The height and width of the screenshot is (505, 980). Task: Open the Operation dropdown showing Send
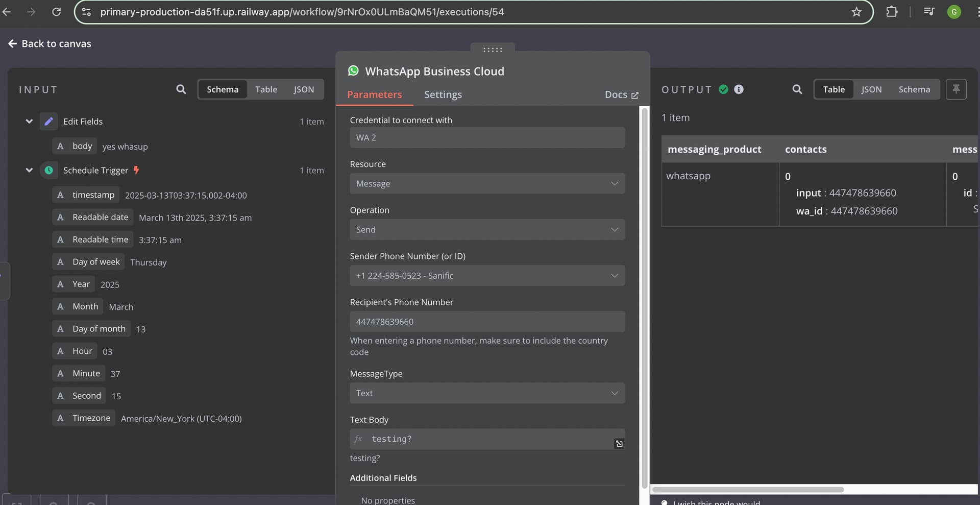tap(487, 230)
